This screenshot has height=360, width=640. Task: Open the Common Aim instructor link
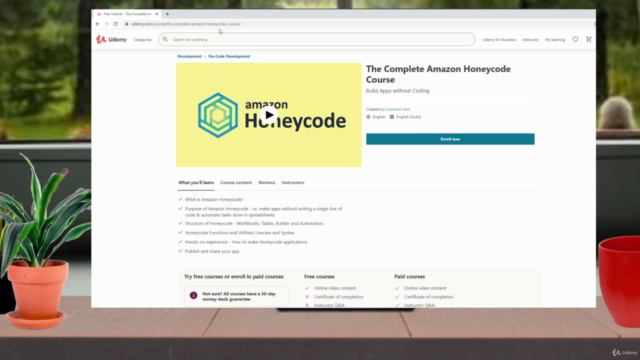pos(398,109)
